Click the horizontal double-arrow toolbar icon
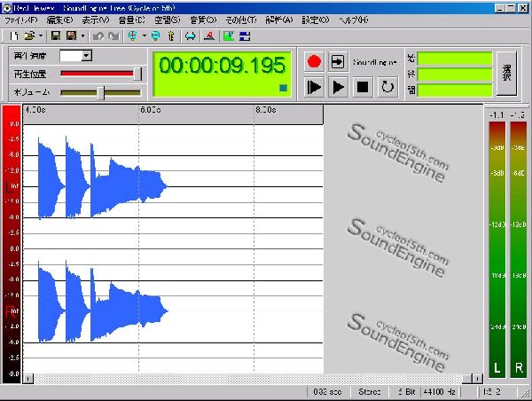The height and width of the screenshot is (401, 532). click(190, 35)
